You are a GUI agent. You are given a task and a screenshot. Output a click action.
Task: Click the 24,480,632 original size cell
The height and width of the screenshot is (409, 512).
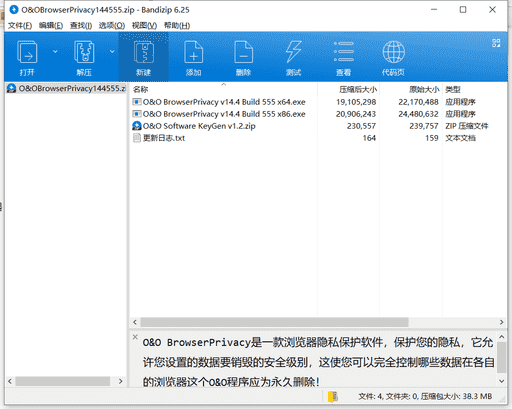coord(418,114)
